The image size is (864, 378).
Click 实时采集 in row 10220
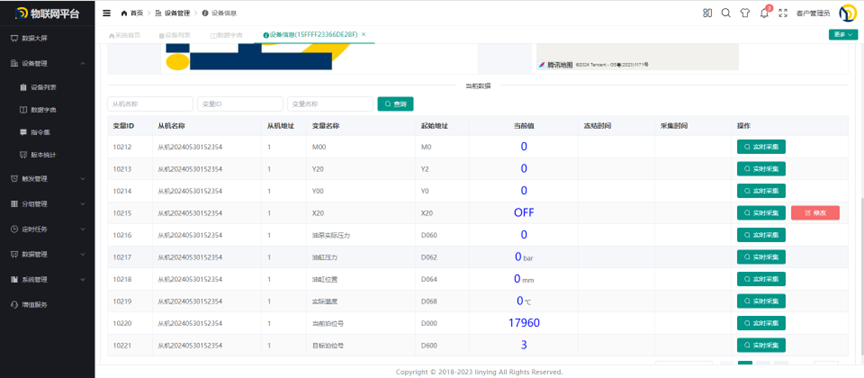(x=761, y=323)
